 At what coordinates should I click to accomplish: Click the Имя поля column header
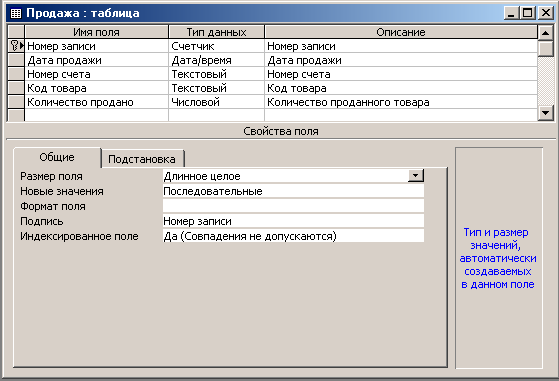[96, 32]
